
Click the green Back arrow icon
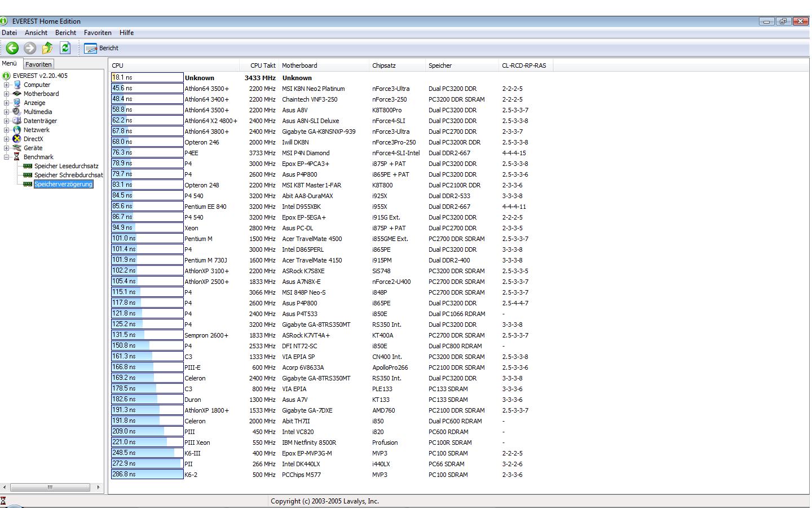coord(12,48)
